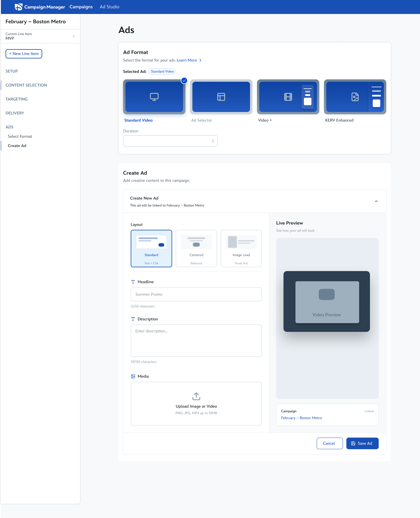Click the Cancel button
Image resolution: width=420 pixels, height=518 pixels.
(x=329, y=443)
